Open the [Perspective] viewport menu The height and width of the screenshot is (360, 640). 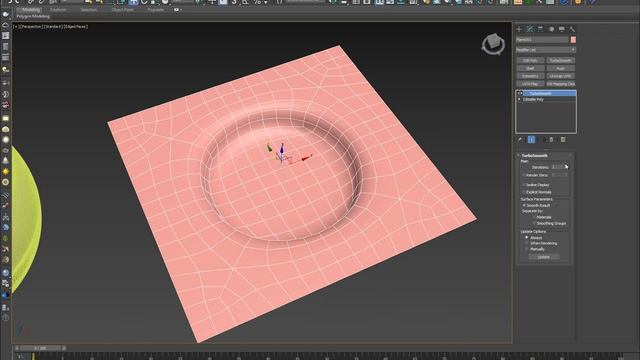[x=31, y=27]
